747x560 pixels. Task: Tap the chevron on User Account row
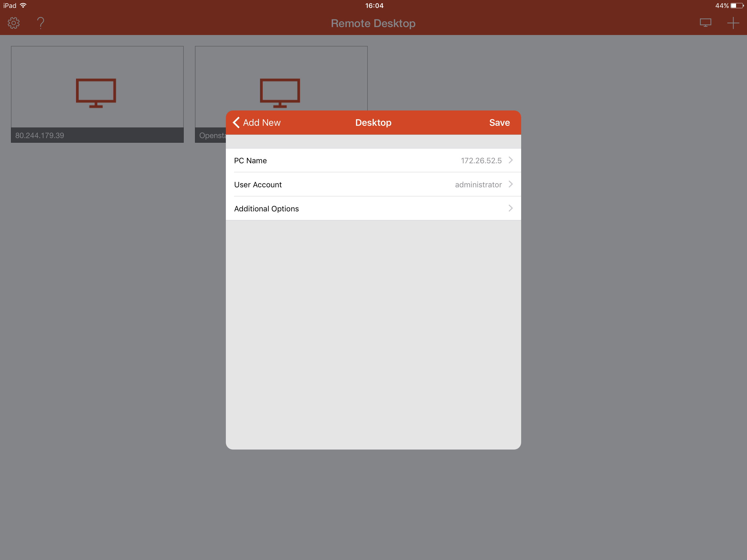(510, 184)
